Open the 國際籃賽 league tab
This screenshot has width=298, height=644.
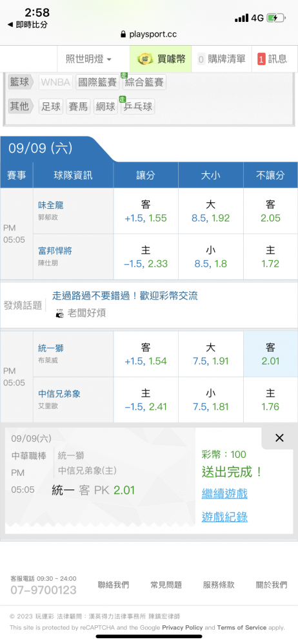tap(97, 82)
